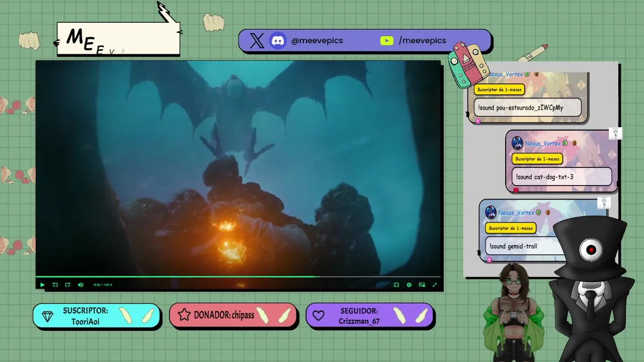Click the star icon beside DONADOR
The image size is (644, 362).
click(x=184, y=315)
